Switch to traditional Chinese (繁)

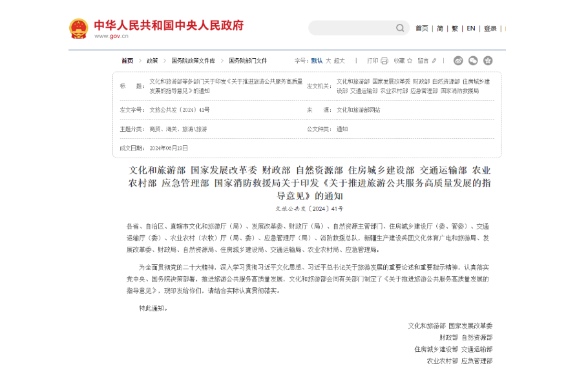point(455,28)
